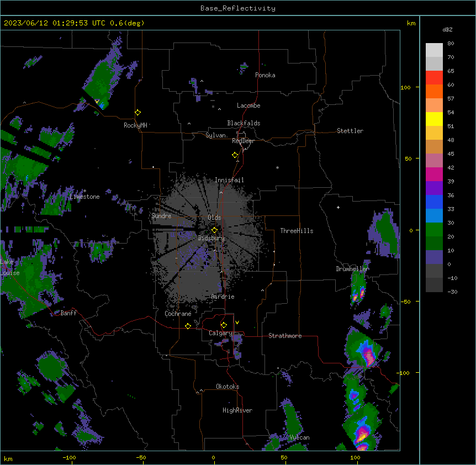Viewport: 476px width, 465px height.
Task: Click the white asterisk marker northeast of Innisfail
Action: point(277,167)
